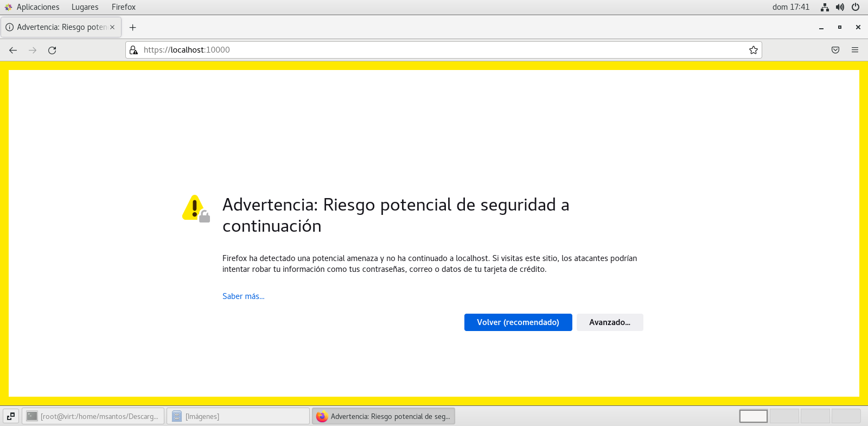Click the browser back arrow
This screenshot has width=868, height=426.
13,50
